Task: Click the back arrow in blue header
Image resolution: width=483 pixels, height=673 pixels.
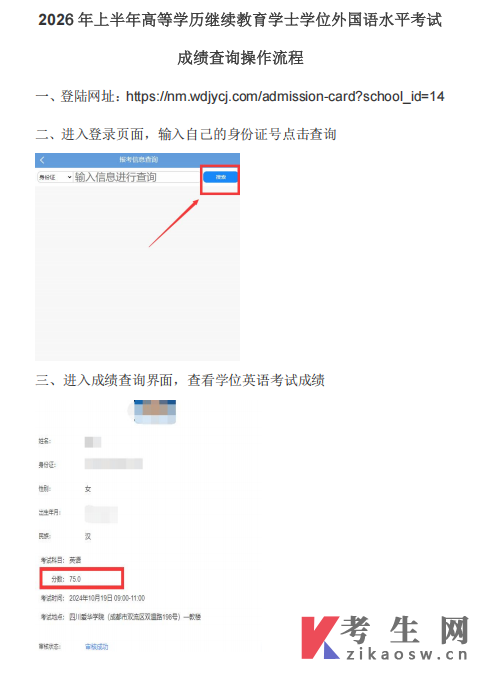Action: [x=42, y=160]
